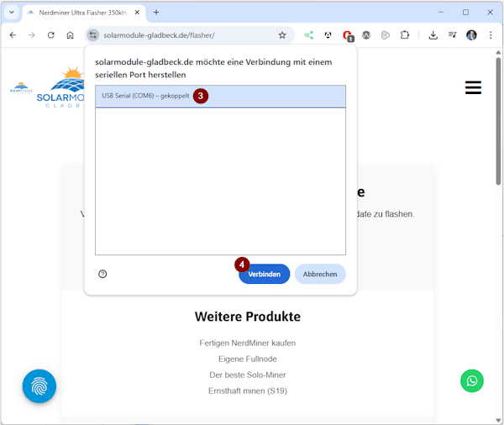Bookmark this page with the star icon
Screen dimensions: 504x425
coord(282,35)
